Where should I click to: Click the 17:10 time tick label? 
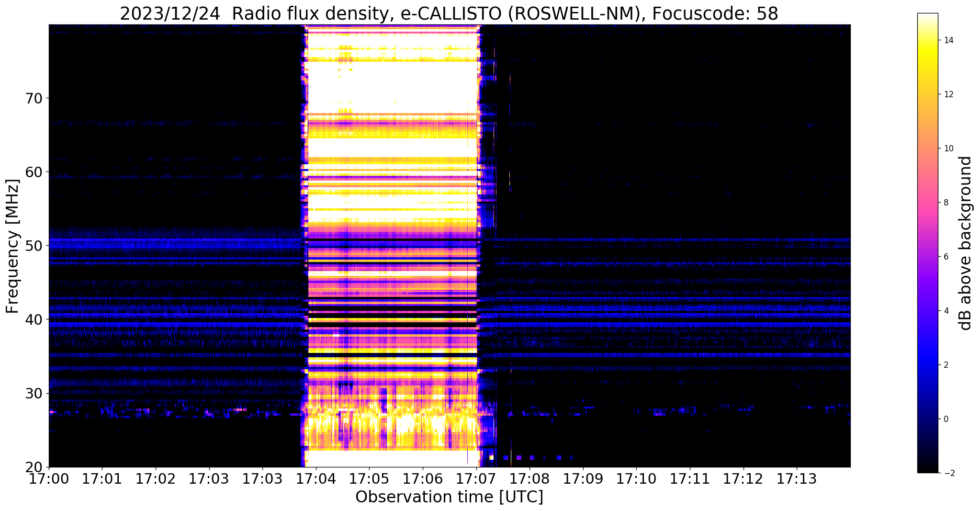pyautogui.click(x=636, y=478)
